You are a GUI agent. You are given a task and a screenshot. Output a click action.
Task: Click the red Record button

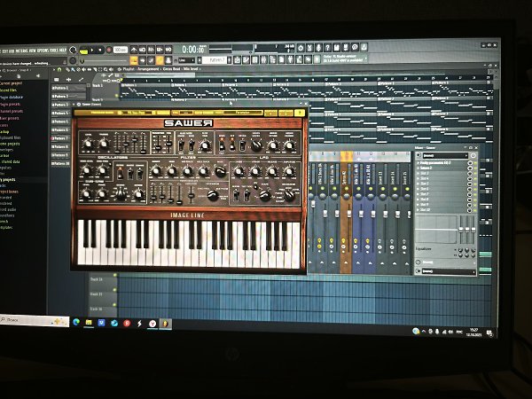tap(108, 51)
